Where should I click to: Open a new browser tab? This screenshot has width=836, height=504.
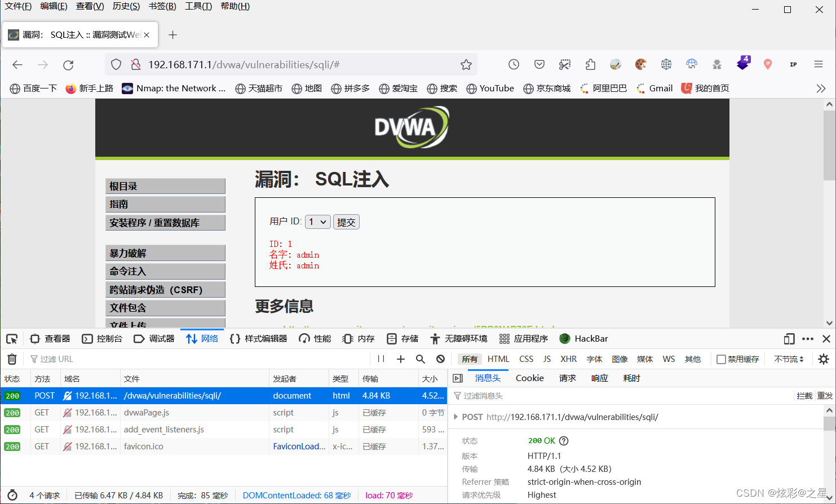(x=173, y=35)
